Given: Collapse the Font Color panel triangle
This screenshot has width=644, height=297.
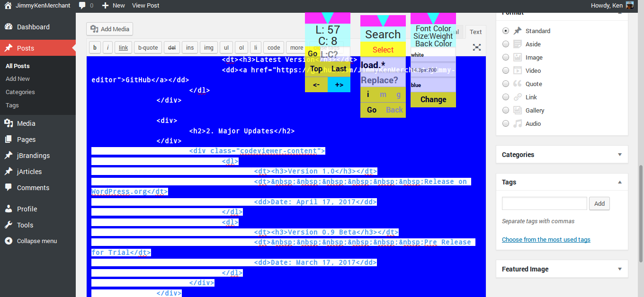Looking at the screenshot, I should pos(433,18).
